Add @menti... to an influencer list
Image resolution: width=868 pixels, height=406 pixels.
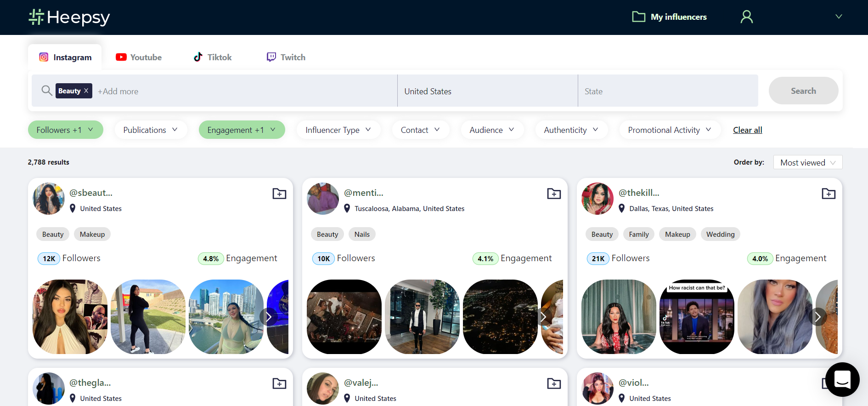point(554,194)
